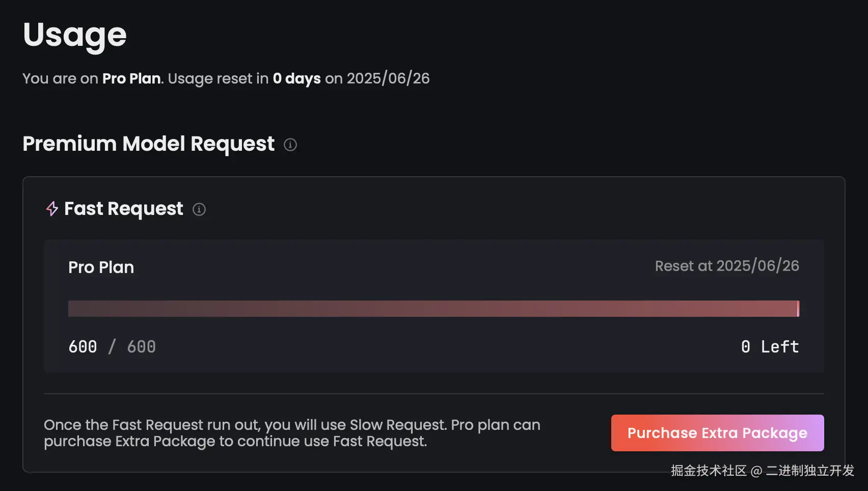Click the info icon next to Fast Request
The image size is (868, 491).
(x=199, y=209)
